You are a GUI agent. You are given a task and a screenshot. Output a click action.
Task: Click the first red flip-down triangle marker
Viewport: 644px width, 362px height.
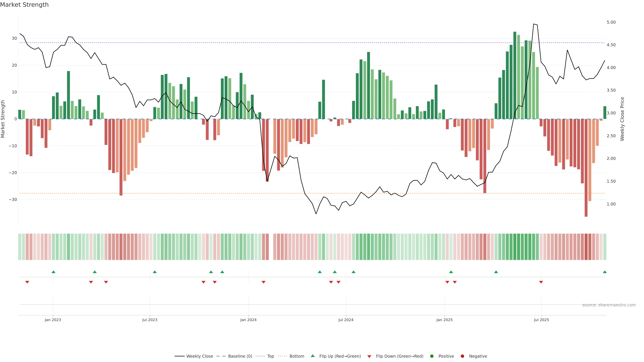click(x=27, y=282)
